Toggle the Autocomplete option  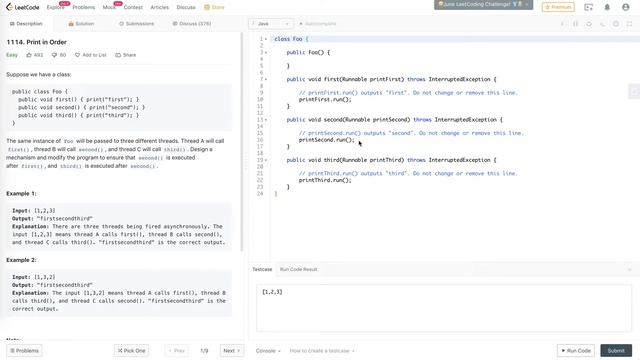(318, 24)
